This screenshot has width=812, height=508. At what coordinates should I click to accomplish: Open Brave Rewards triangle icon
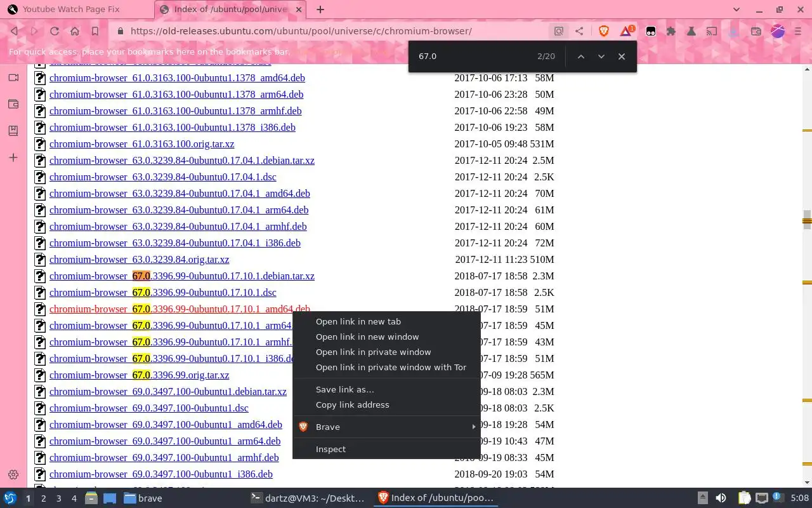(626, 30)
